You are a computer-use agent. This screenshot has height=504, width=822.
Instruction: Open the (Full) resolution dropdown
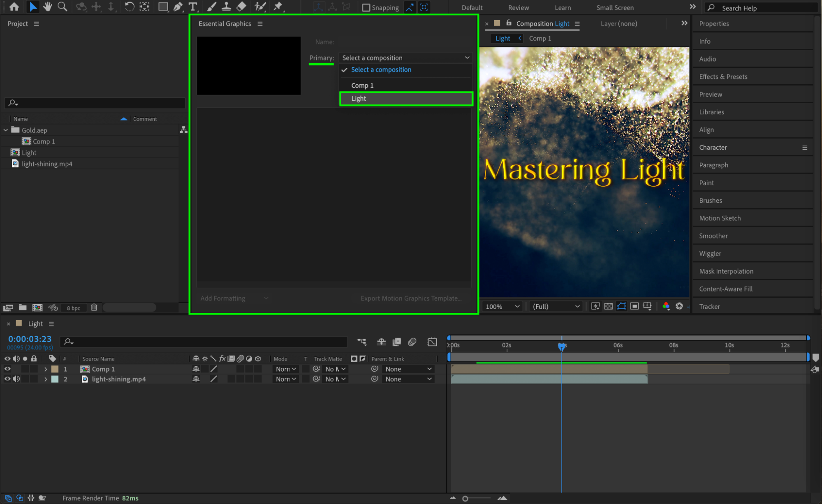coord(556,306)
